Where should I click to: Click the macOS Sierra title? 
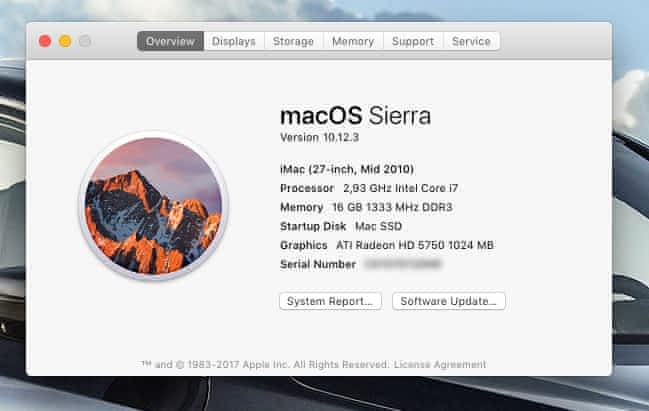[x=356, y=115]
